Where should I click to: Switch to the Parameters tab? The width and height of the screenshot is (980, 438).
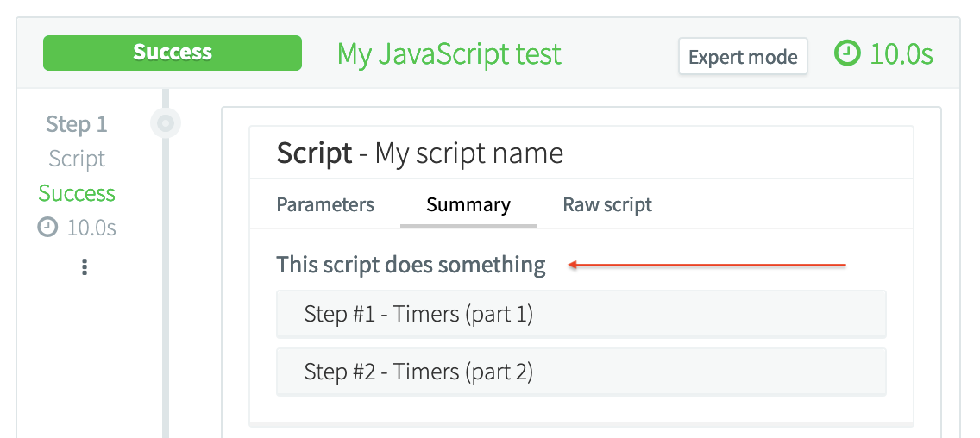pos(325,205)
